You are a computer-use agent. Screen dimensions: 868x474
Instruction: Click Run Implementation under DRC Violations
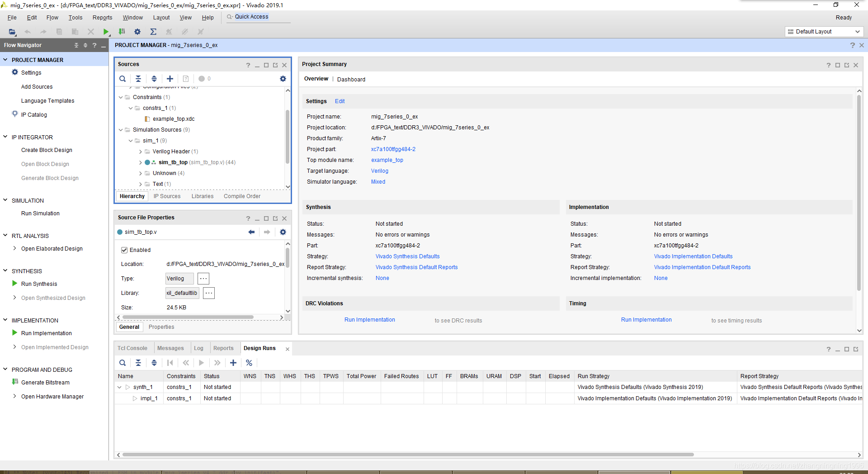click(369, 320)
